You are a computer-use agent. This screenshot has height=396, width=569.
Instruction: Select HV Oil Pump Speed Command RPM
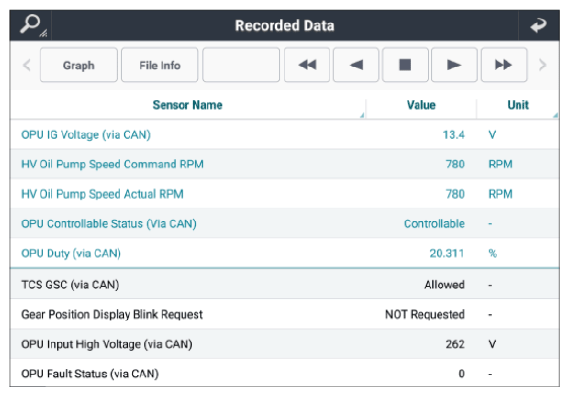284,164
